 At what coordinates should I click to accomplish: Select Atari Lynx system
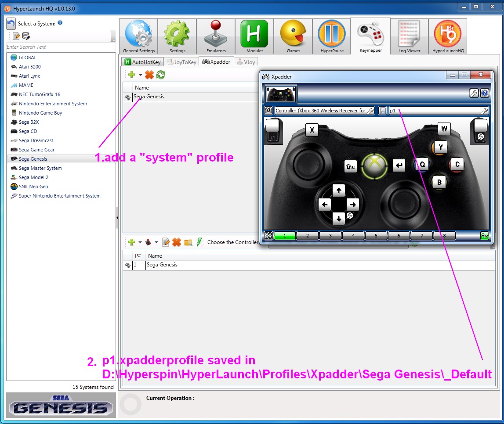tap(29, 76)
